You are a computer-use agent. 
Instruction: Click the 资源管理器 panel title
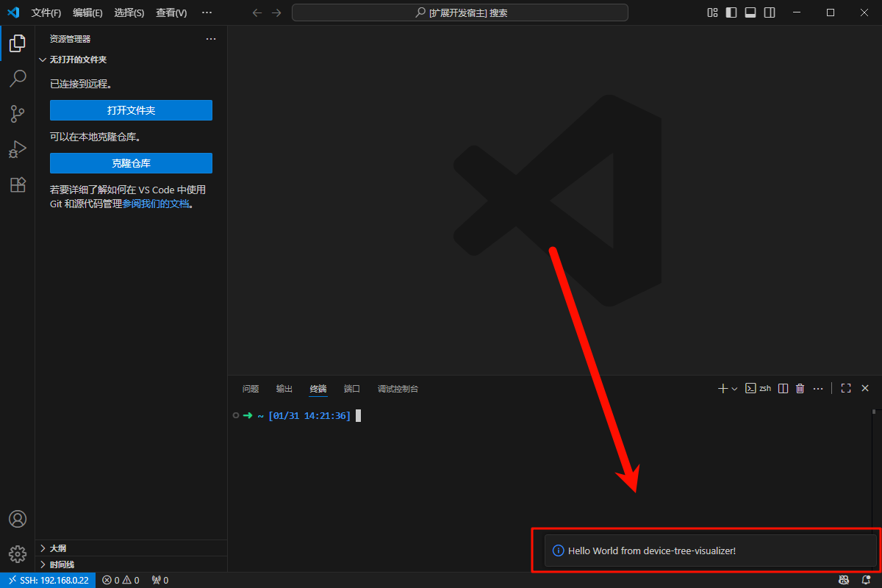coord(71,39)
